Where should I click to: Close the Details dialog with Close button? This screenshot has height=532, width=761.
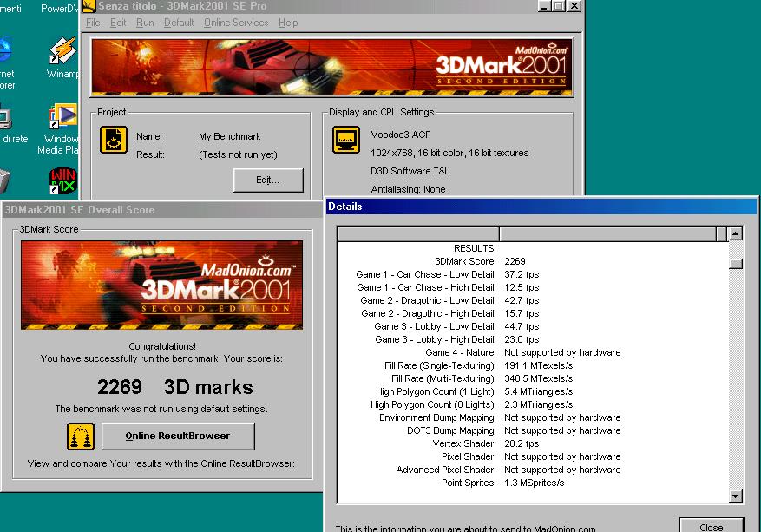711,526
